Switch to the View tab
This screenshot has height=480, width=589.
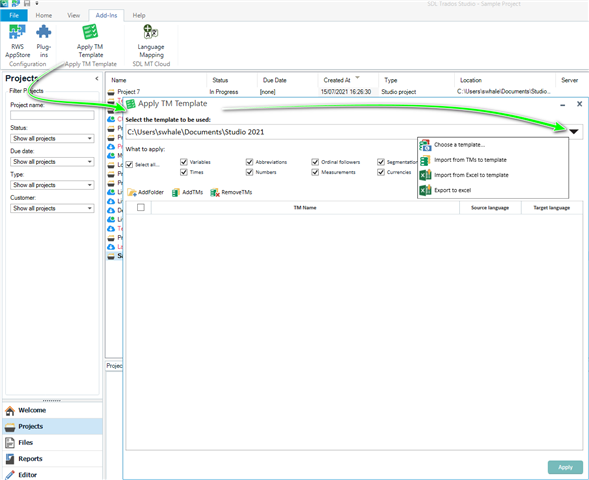(x=74, y=15)
